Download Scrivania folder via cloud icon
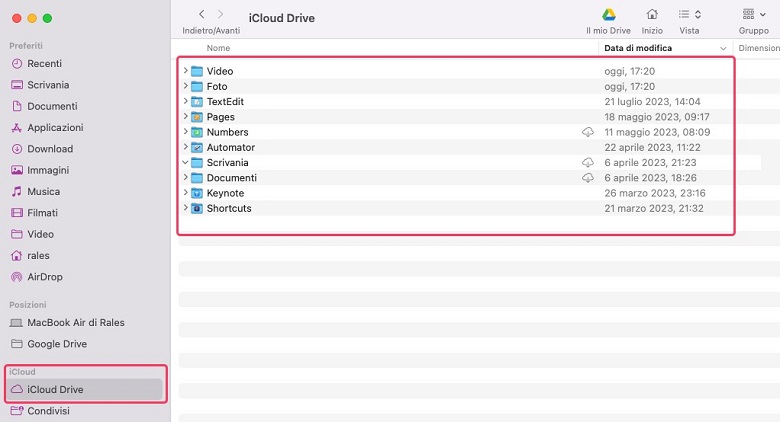Screen dimensions: 780x422 pos(588,163)
